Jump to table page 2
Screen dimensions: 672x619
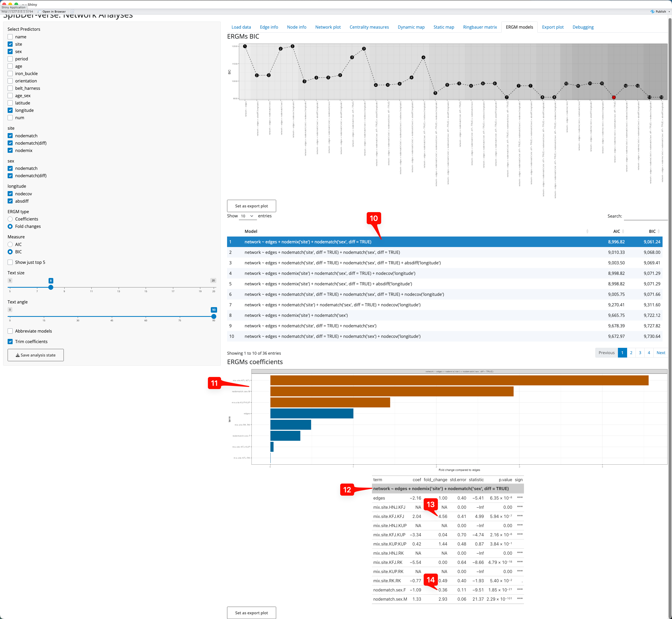click(631, 353)
